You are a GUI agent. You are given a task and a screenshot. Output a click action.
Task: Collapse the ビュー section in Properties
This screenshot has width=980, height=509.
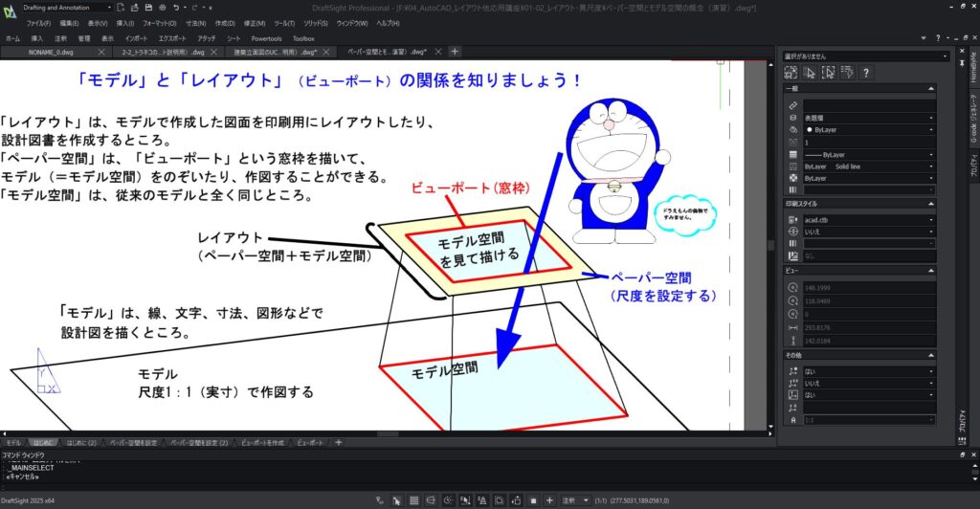tap(931, 271)
